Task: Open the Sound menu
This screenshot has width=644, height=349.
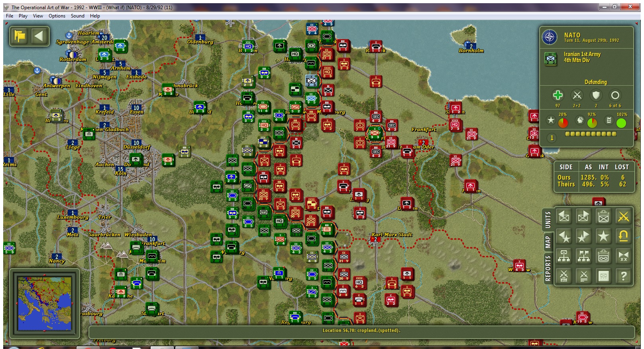Action: tap(78, 16)
